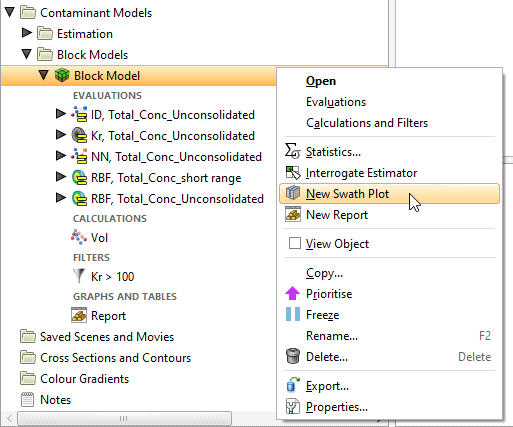Click the New Swath Plot cube icon

point(293,193)
